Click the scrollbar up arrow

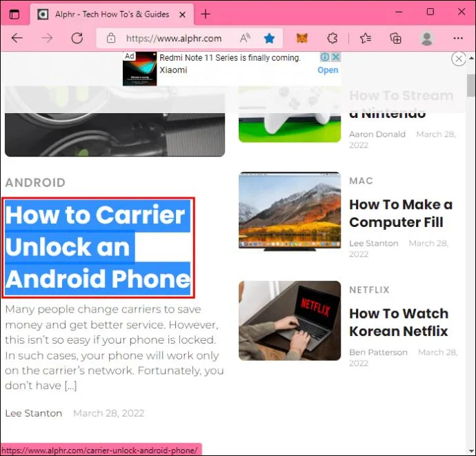471,58
